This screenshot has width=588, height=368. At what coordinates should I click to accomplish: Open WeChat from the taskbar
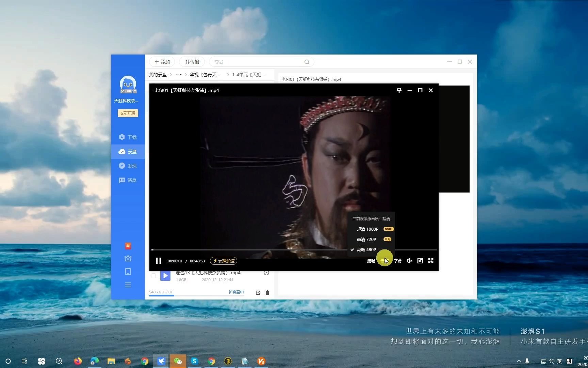click(x=178, y=361)
